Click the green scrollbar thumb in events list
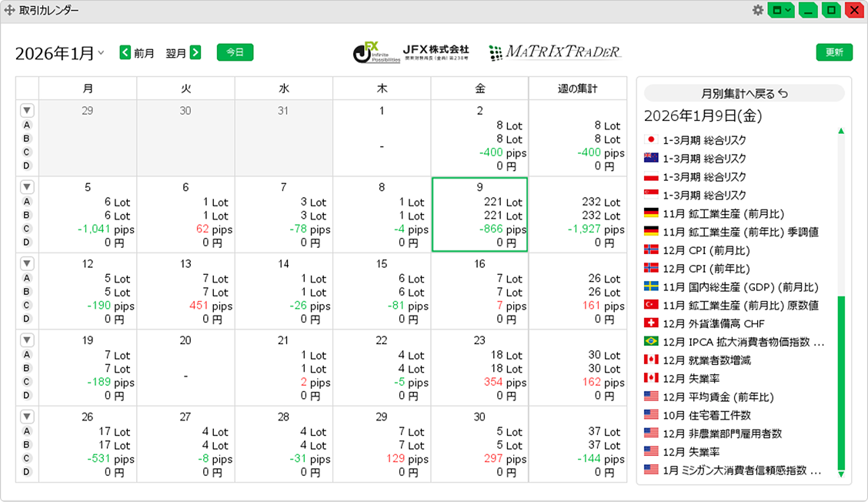Screen dimensions: 868x502 [841, 383]
